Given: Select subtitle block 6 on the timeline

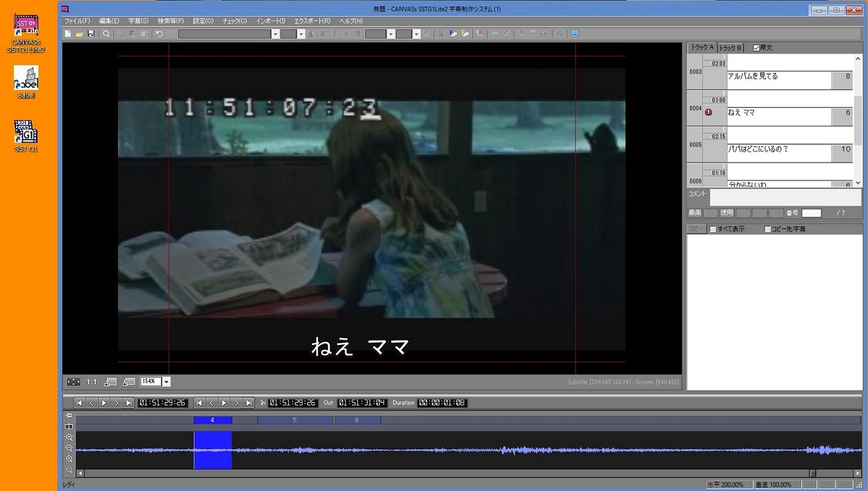Looking at the screenshot, I should [357, 420].
